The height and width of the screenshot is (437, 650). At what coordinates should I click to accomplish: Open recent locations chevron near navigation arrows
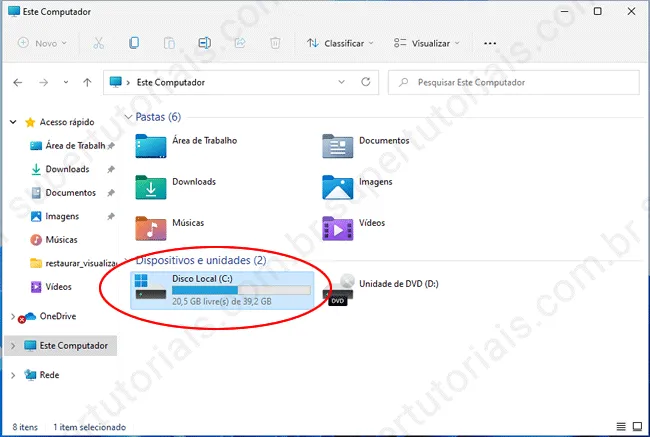(66, 83)
